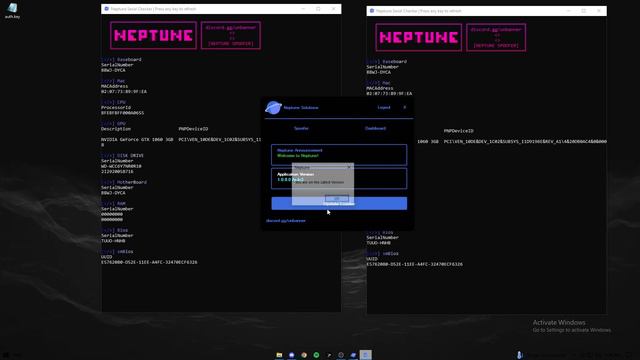Close the Neptune Solutions dialog
This screenshot has height=360, width=640.
(x=404, y=107)
